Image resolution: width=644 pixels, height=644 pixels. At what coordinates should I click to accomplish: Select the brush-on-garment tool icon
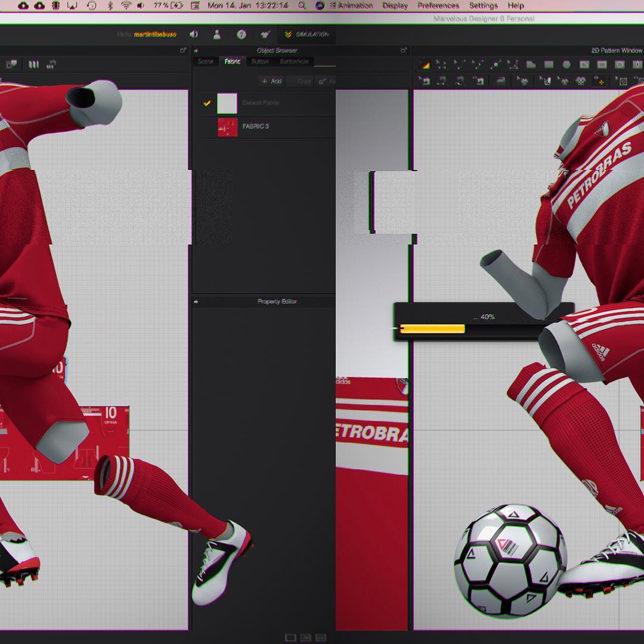pos(544,81)
